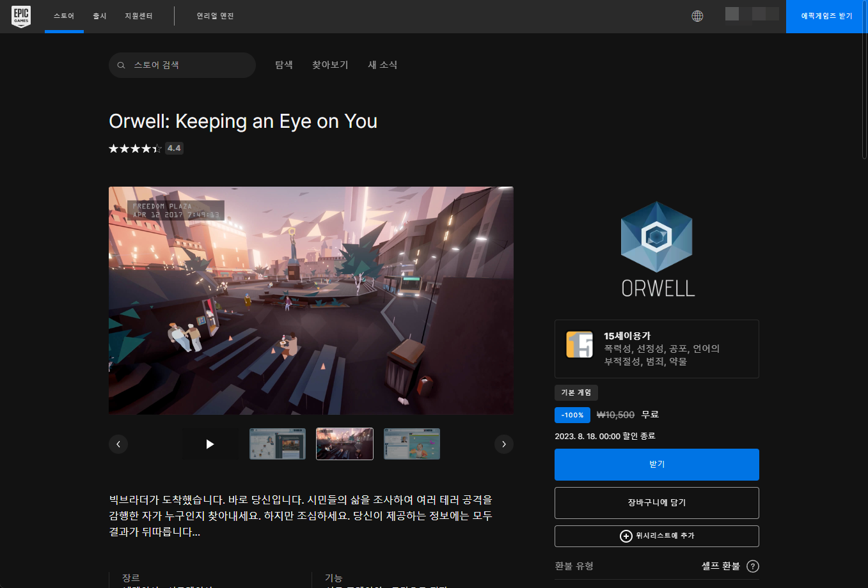Click the Orwell game logo
868x588 pixels.
[657, 249]
